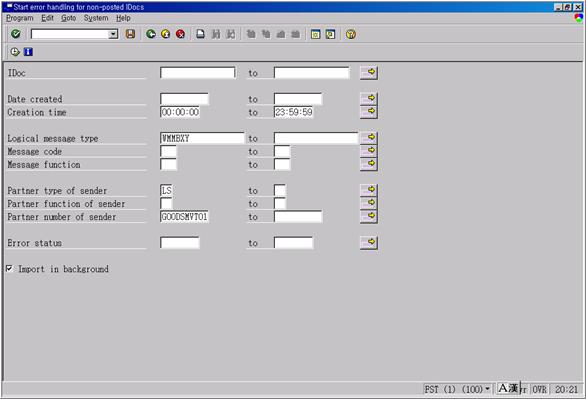The image size is (586, 399).
Task: Open multiple selection for Creation time
Action: click(x=369, y=112)
